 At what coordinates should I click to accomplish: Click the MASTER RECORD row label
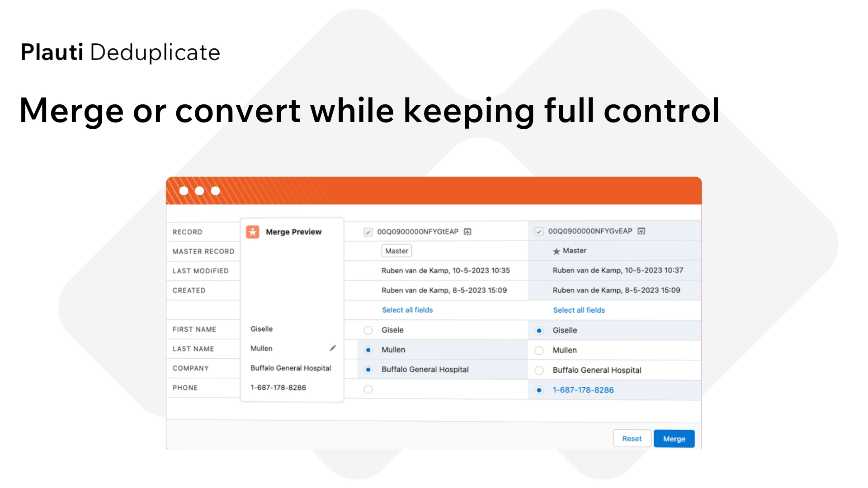tap(203, 251)
